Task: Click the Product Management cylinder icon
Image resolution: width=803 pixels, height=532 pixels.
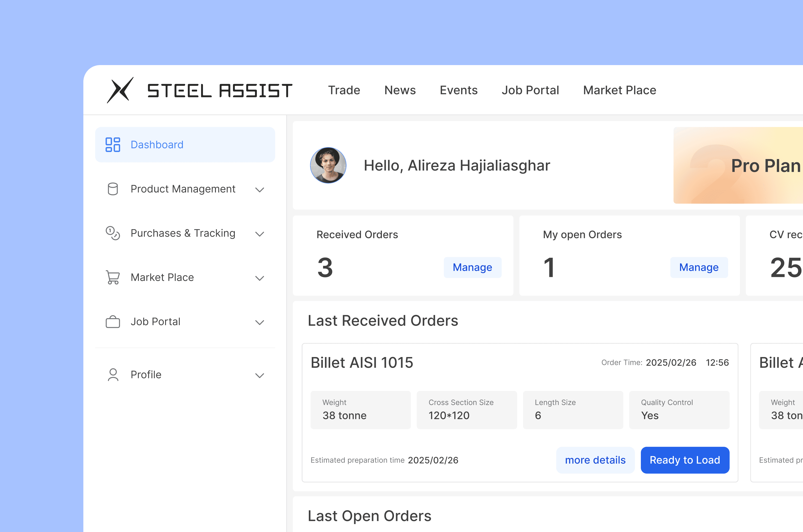Action: tap(113, 189)
